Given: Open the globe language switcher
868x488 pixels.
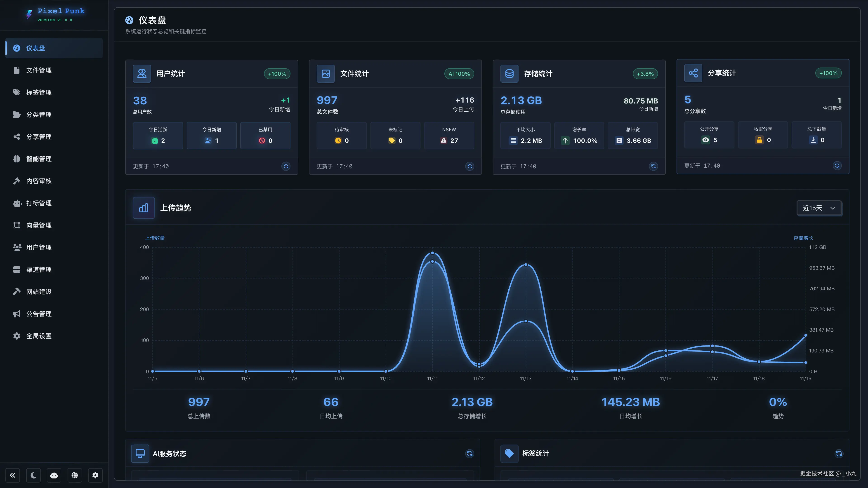Looking at the screenshot, I should point(75,475).
